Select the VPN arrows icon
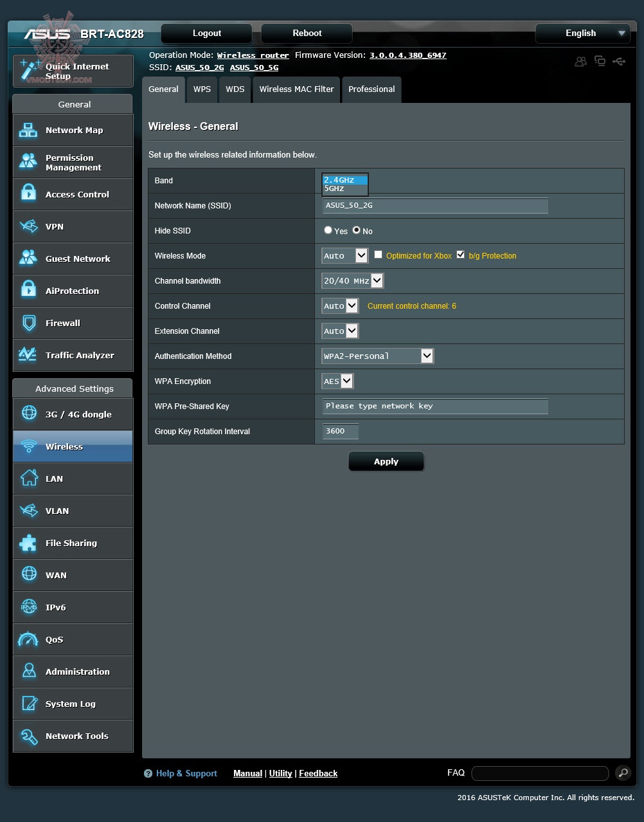This screenshot has width=644, height=822. pyautogui.click(x=28, y=226)
